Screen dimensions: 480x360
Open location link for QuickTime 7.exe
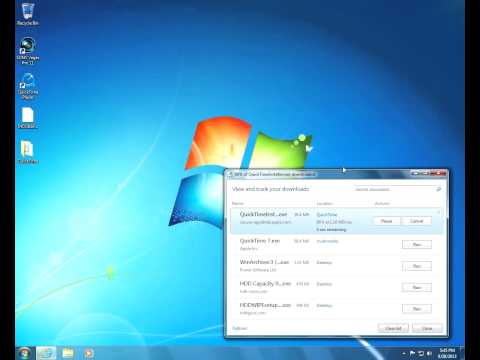(x=327, y=241)
